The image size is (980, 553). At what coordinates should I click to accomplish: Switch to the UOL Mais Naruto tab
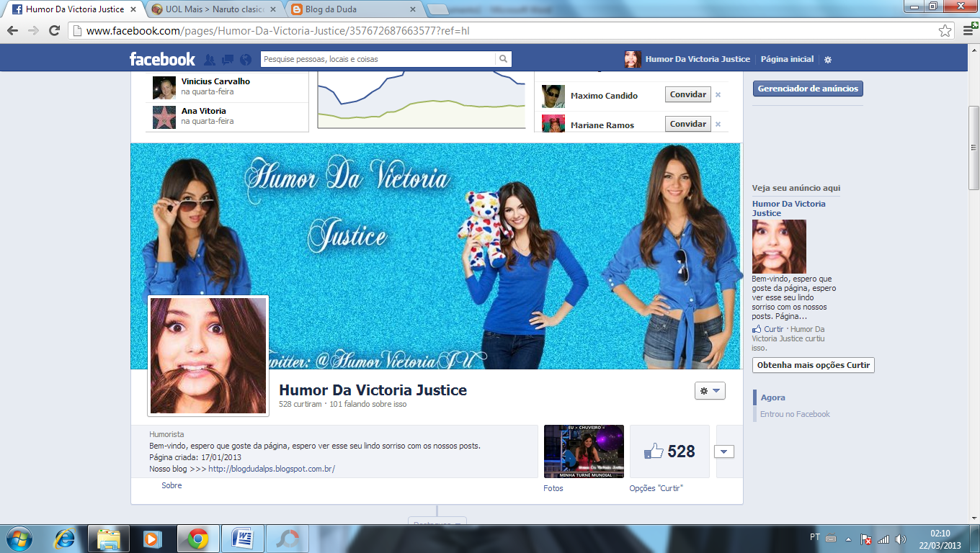(214, 9)
